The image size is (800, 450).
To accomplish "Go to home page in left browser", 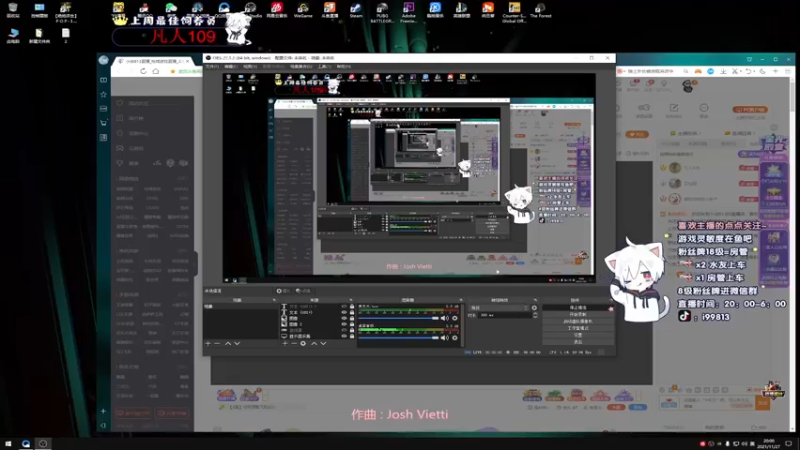I will pos(156,71).
